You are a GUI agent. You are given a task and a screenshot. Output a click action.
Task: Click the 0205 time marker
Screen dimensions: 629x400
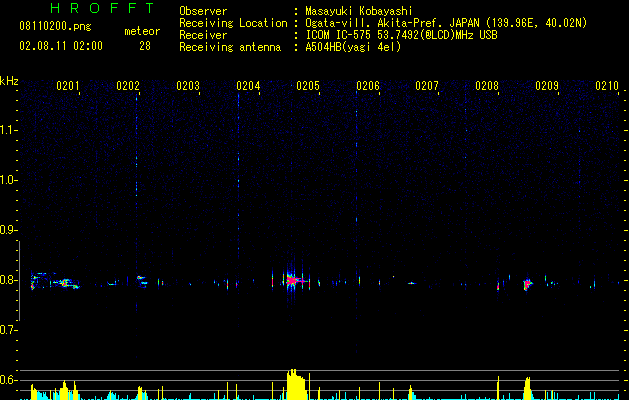(308, 86)
